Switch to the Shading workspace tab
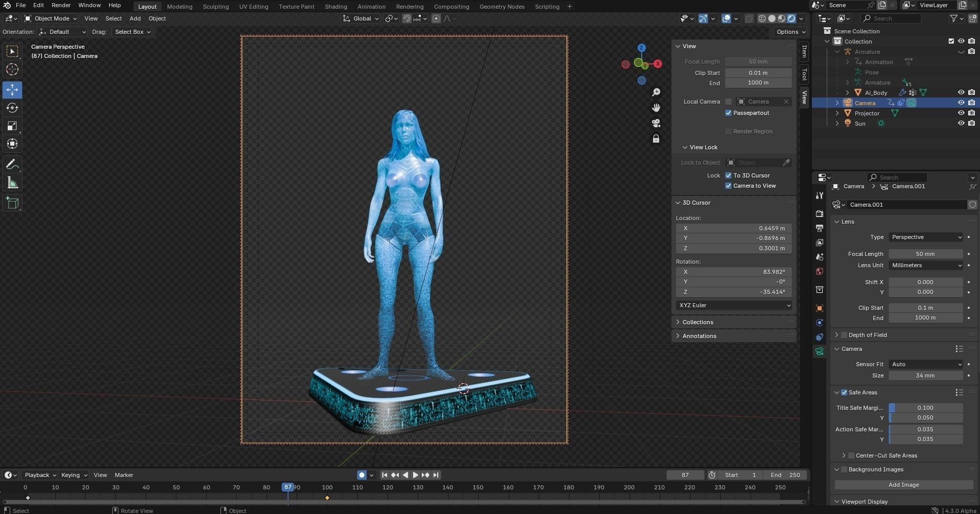This screenshot has width=980, height=514. click(336, 7)
